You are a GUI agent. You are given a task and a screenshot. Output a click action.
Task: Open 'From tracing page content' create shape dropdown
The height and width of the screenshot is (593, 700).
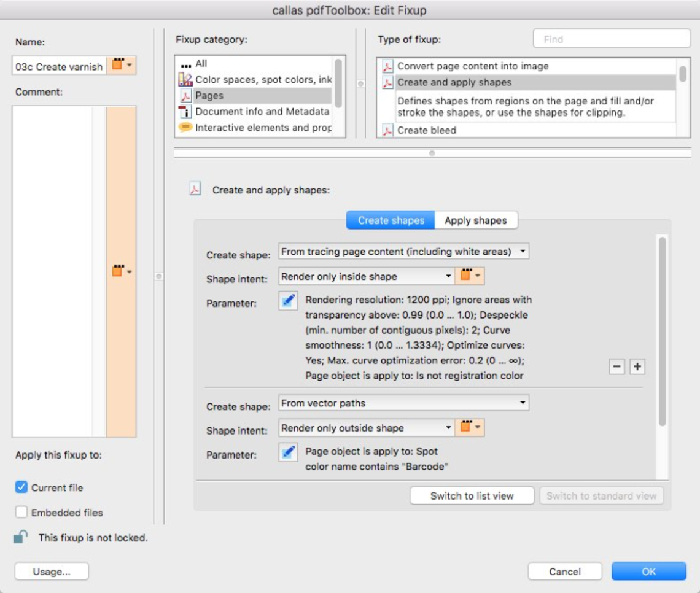pos(403,251)
